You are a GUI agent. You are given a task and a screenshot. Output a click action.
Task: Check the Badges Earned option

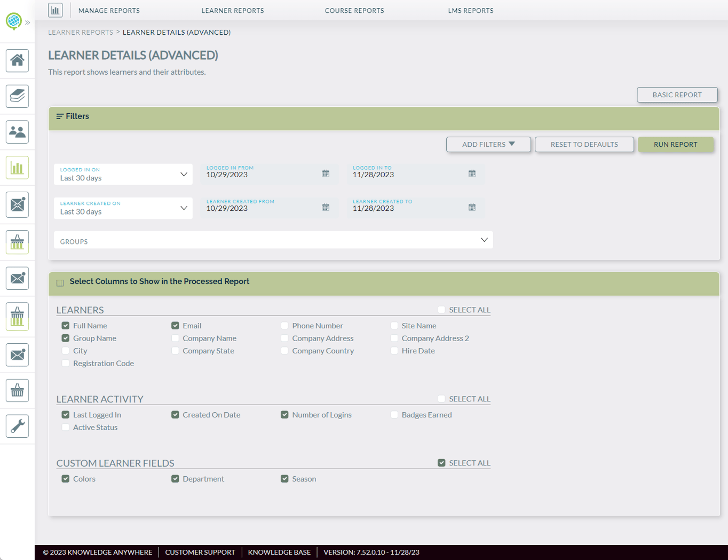point(394,414)
